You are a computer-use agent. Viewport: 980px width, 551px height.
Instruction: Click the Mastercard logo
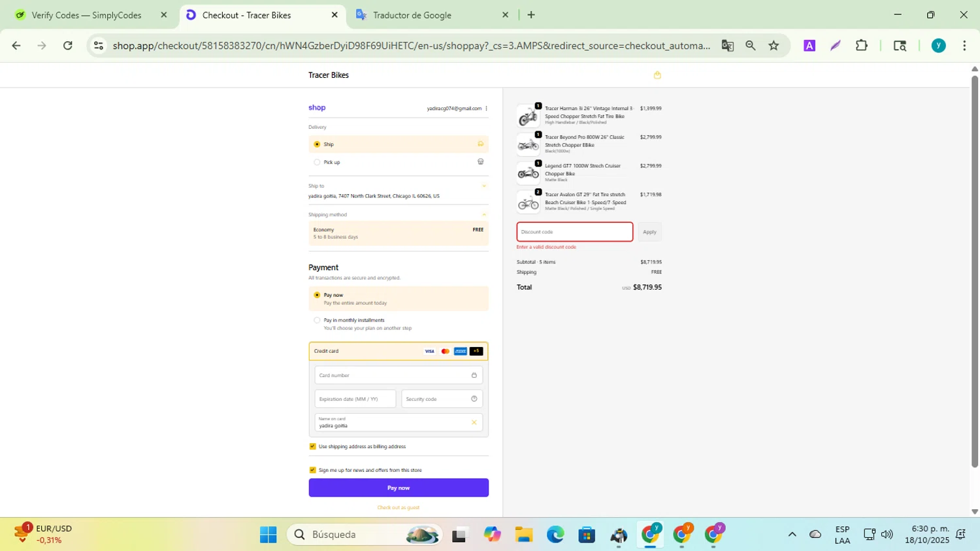445,351
